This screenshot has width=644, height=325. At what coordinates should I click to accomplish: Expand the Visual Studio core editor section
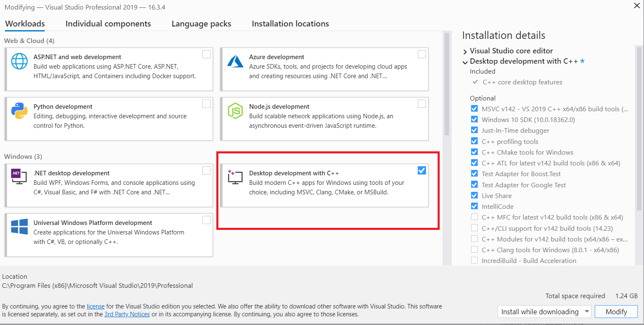[465, 51]
